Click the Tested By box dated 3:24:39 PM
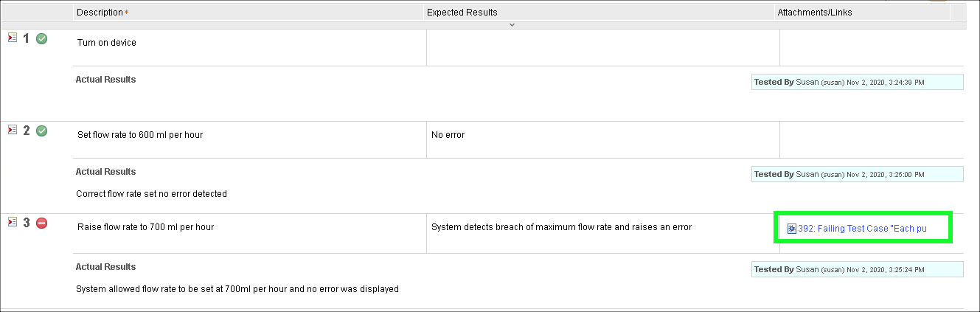Viewport: 980px width, 312px height. pyautogui.click(x=857, y=82)
